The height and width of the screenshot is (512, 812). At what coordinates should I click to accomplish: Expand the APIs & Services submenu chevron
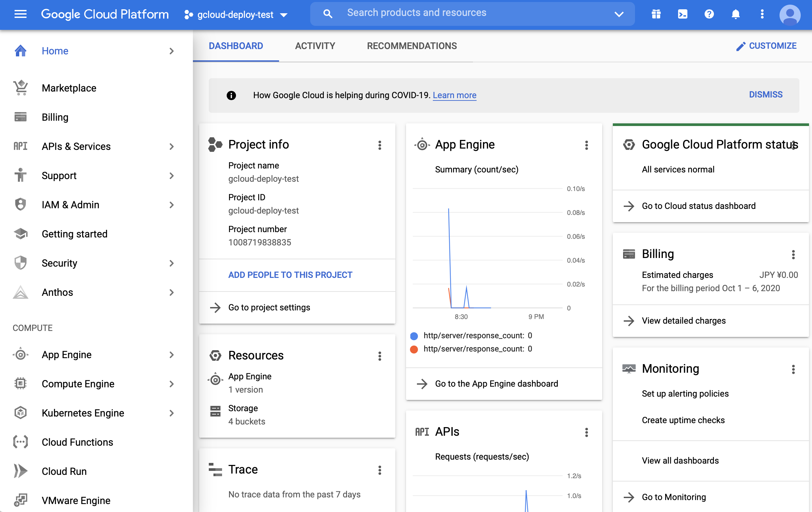pos(172,146)
